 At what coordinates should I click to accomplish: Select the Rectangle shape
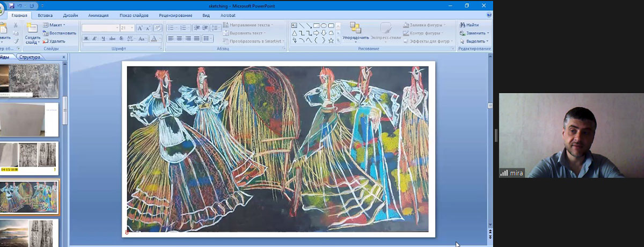317,25
